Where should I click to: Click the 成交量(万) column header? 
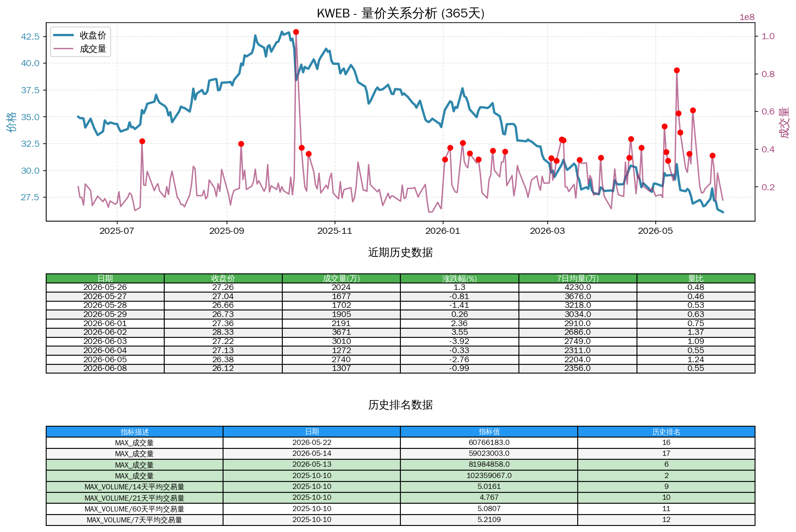(341, 278)
